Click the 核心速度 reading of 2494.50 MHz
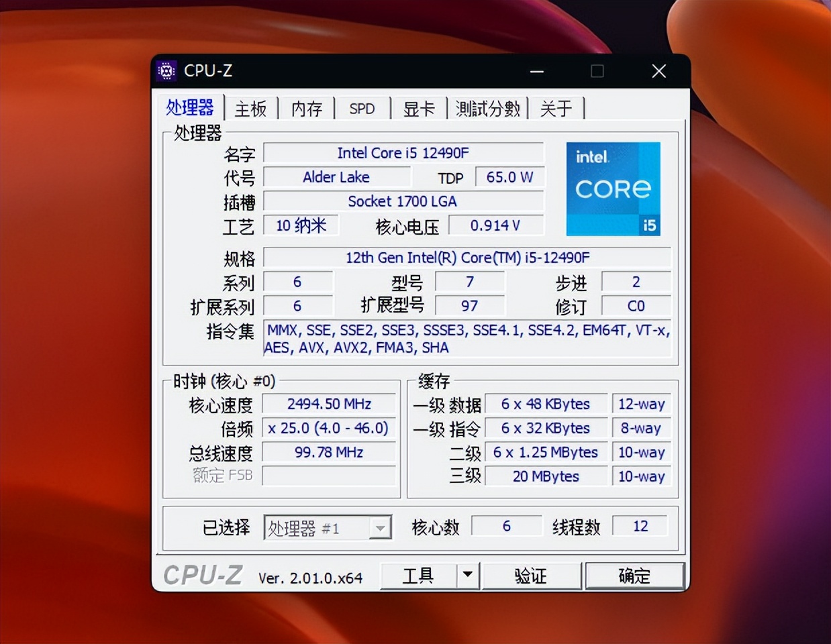Viewport: 831px width, 644px height. coord(328,404)
